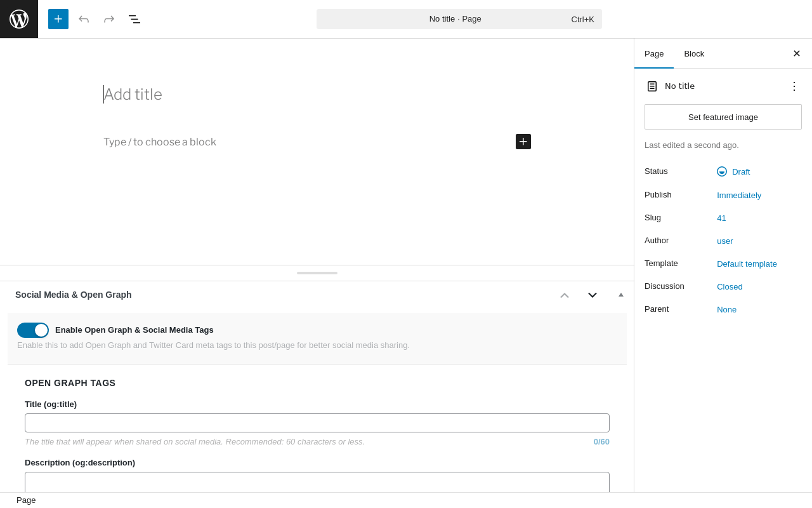Open the block inserter in toolbar
812x508 pixels.
click(58, 19)
